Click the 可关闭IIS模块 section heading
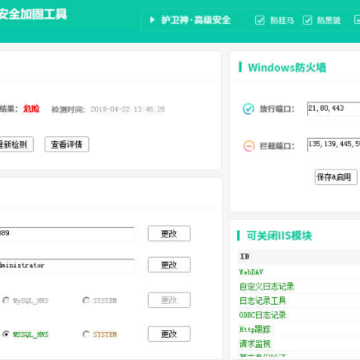This screenshot has width=360, height=360. point(279,236)
